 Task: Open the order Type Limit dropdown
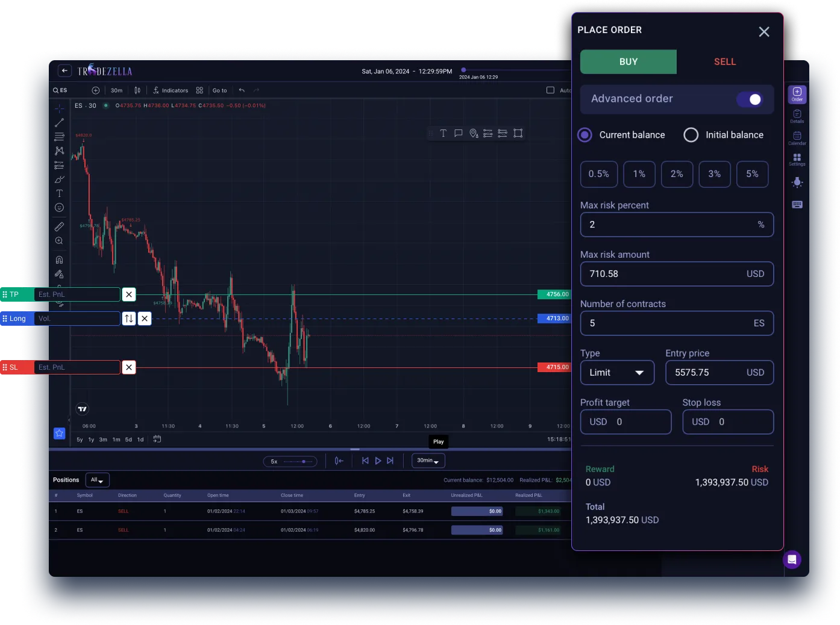tap(617, 373)
